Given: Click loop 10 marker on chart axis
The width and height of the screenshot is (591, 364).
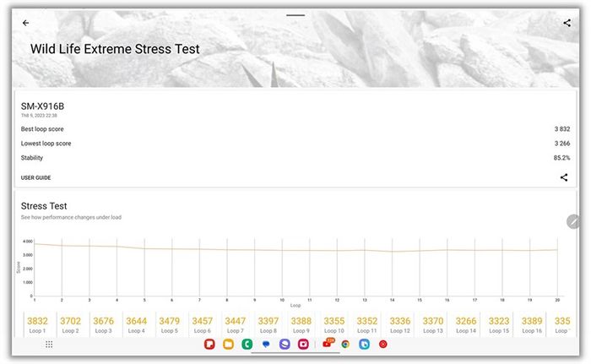Looking at the screenshot, I should (x=282, y=299).
